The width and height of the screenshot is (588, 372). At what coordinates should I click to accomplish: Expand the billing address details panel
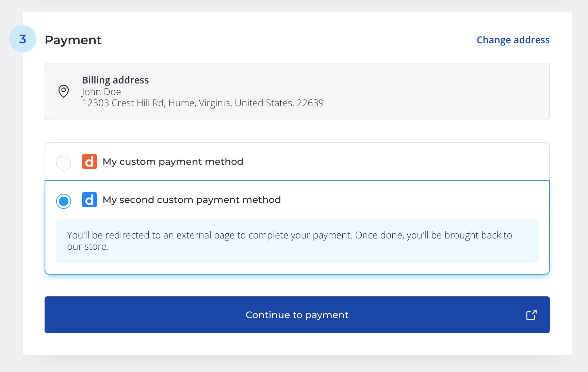click(297, 91)
